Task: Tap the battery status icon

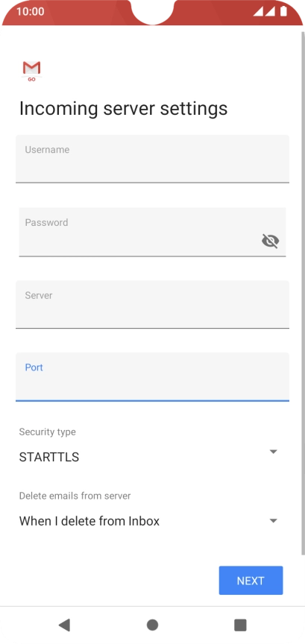Action: point(283,11)
